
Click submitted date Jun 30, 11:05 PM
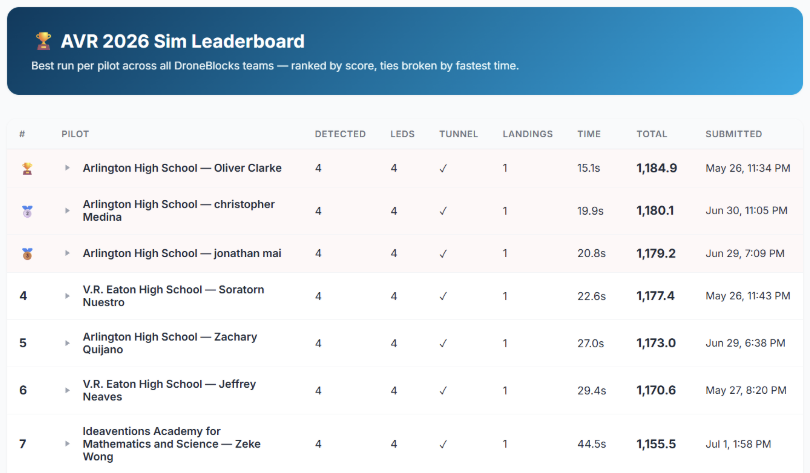[746, 211]
